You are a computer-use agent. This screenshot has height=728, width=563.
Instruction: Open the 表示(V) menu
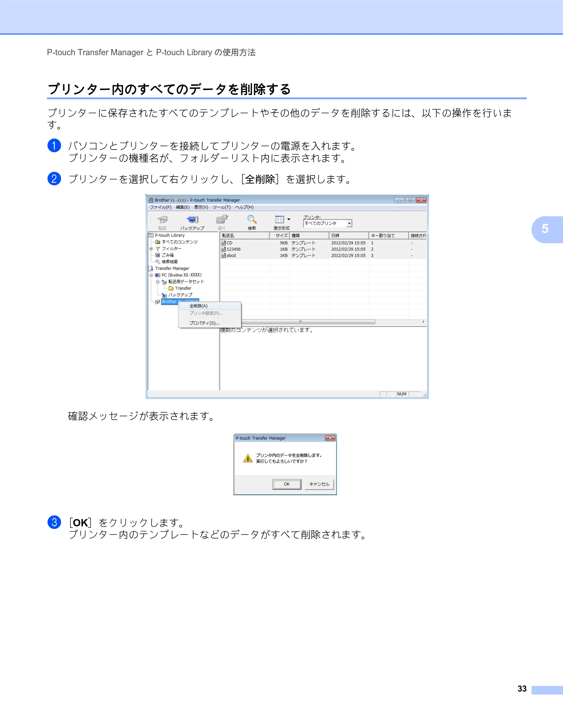(201, 207)
